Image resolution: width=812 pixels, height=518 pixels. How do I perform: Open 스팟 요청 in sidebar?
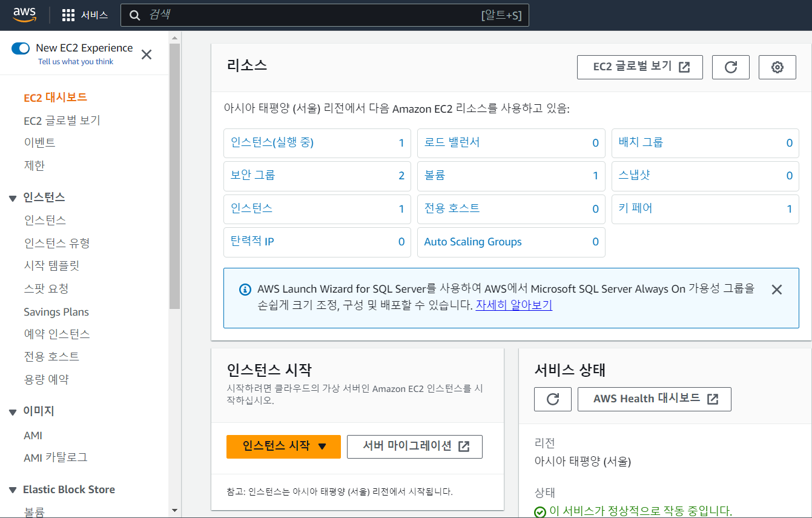pyautogui.click(x=46, y=289)
